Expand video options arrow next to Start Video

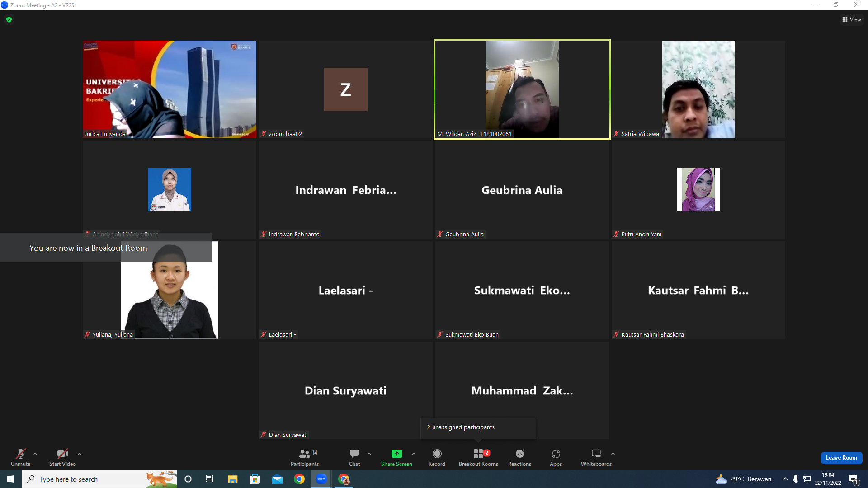click(80, 454)
